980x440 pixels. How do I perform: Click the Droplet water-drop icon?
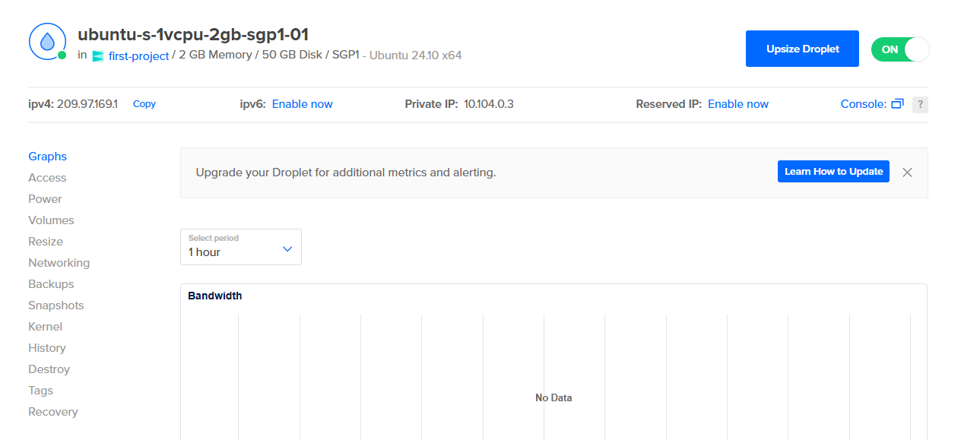[x=47, y=42]
